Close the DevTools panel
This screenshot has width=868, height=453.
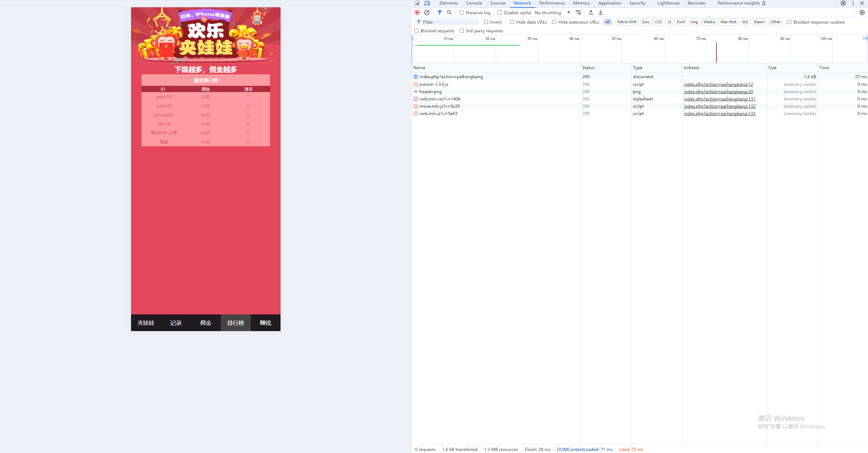(x=862, y=3)
